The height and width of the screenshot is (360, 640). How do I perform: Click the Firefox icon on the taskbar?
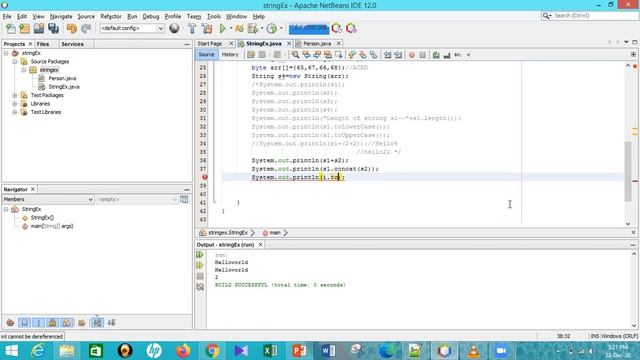click(183, 351)
